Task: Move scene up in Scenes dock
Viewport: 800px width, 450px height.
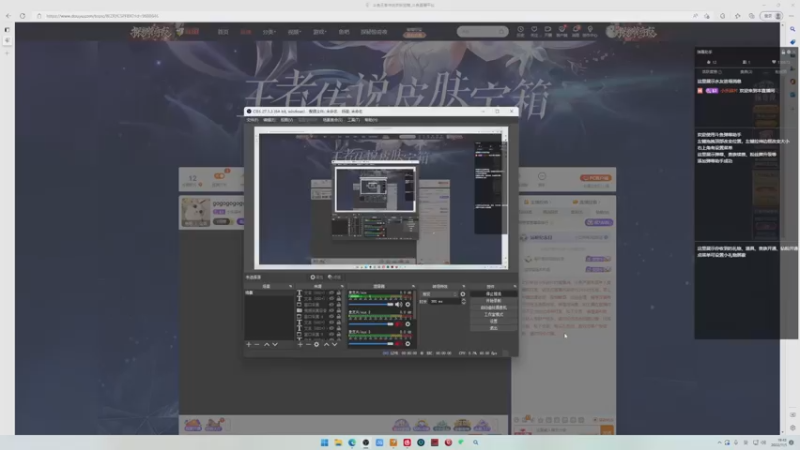Action: 267,344
